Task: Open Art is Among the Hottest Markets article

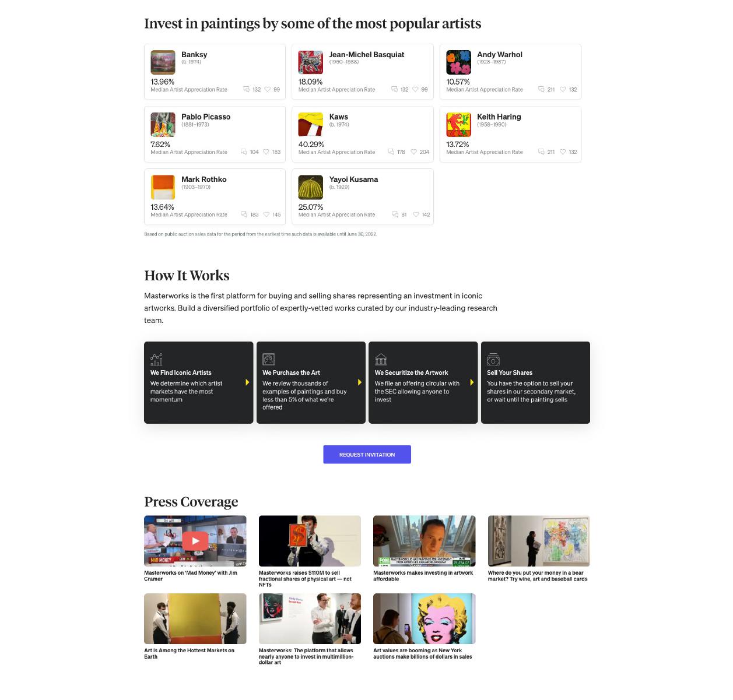Action: (x=190, y=653)
